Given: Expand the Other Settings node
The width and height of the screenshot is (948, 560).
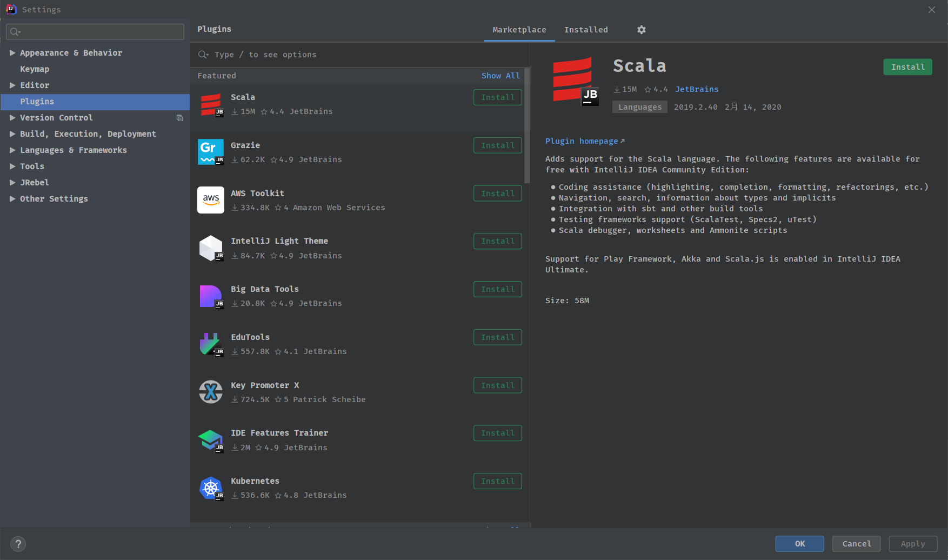Looking at the screenshot, I should click(x=12, y=199).
